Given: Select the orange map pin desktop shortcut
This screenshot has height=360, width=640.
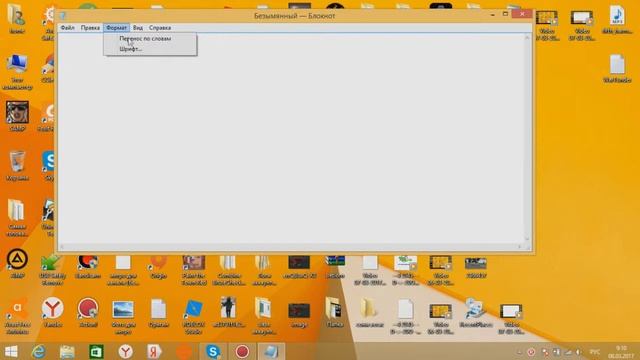Looking at the screenshot, I should (x=158, y=267).
